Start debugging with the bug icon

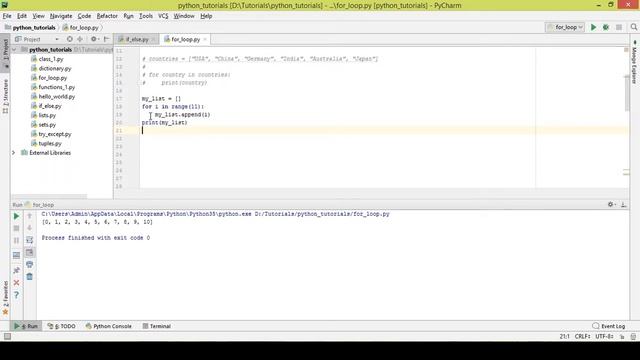coord(606,27)
